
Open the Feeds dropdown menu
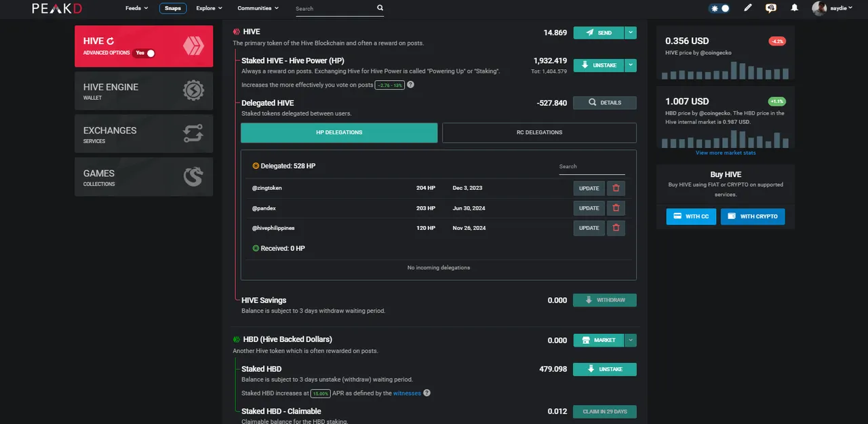(x=137, y=8)
